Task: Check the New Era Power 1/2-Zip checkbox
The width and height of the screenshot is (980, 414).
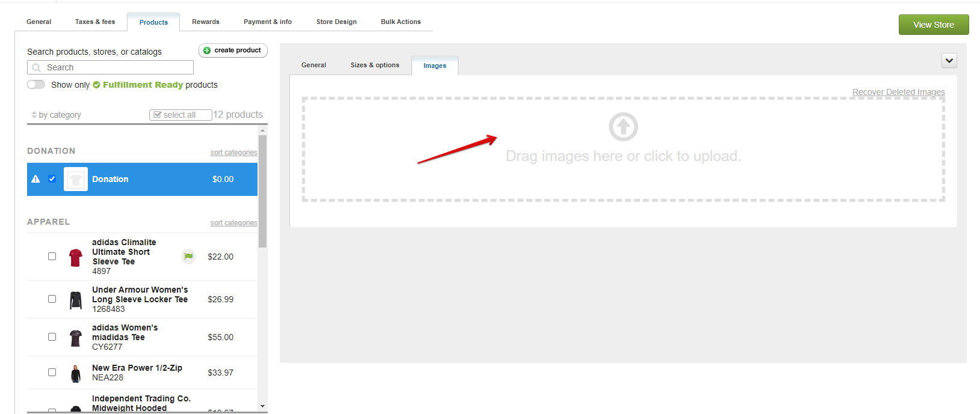Action: click(52, 373)
